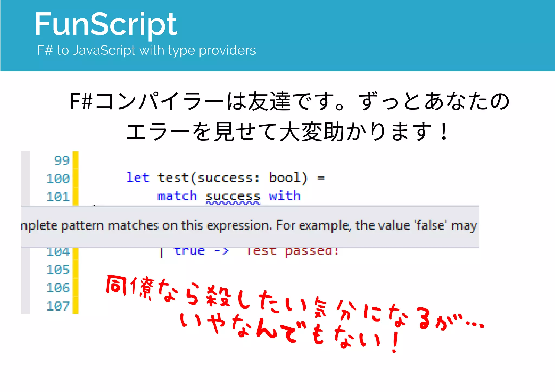Image resolution: width=555 pixels, height=392 pixels.
Task: Click the 'match' keyword on line 101
Action: tap(177, 196)
